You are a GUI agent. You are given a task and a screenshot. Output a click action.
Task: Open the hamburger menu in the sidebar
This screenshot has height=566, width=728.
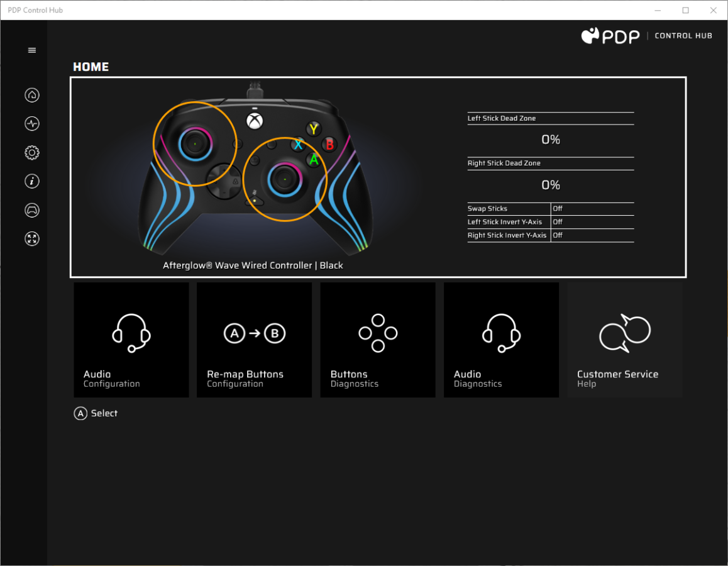pyautogui.click(x=32, y=50)
